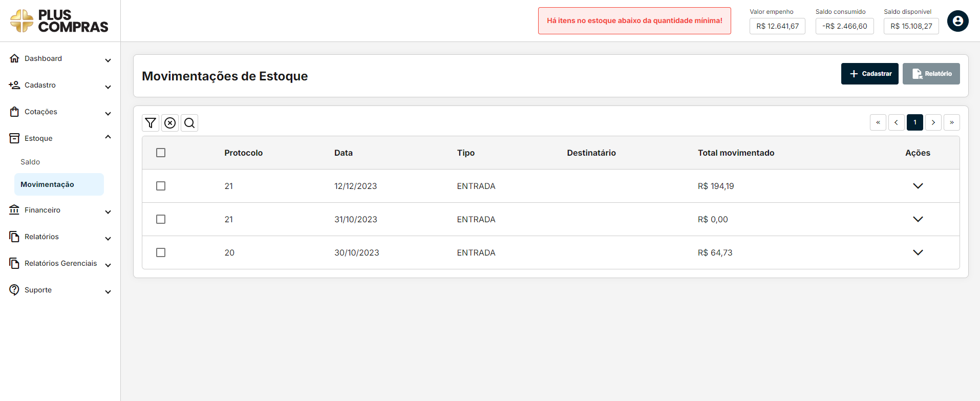The height and width of the screenshot is (401, 980).
Task: Click the magnifying glass search icon
Action: [189, 123]
